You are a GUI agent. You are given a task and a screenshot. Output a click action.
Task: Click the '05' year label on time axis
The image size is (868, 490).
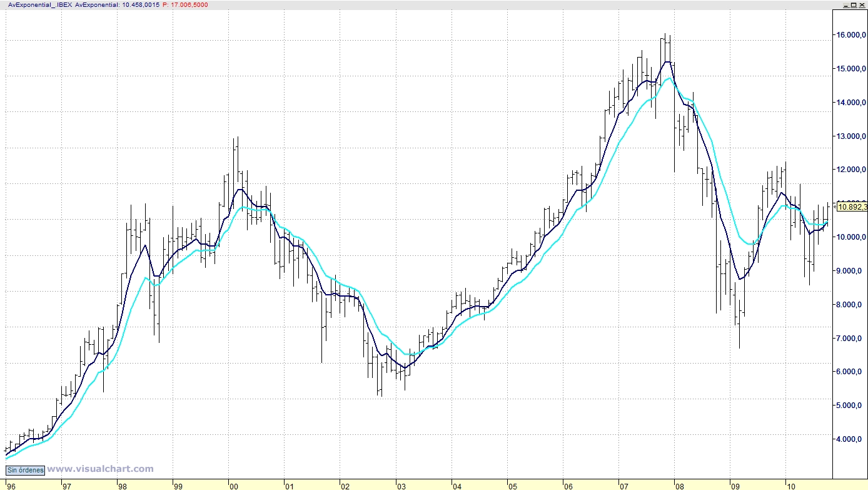click(512, 486)
